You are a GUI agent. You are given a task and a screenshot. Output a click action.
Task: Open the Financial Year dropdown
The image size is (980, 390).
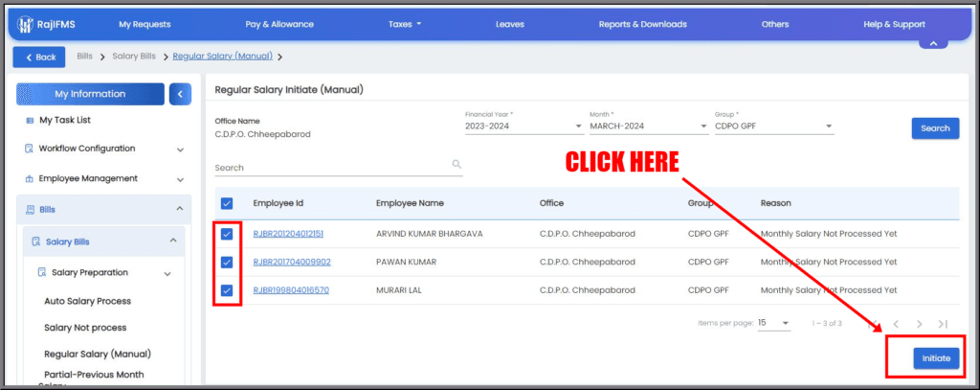click(523, 126)
